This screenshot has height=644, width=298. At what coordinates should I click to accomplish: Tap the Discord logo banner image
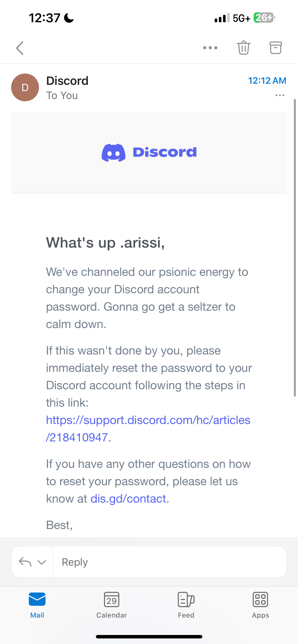(149, 153)
